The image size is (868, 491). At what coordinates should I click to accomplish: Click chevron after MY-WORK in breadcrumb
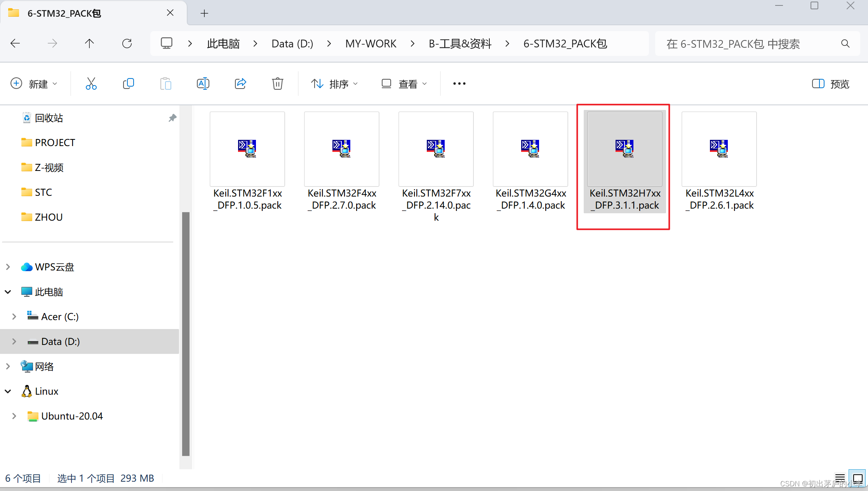[412, 44]
